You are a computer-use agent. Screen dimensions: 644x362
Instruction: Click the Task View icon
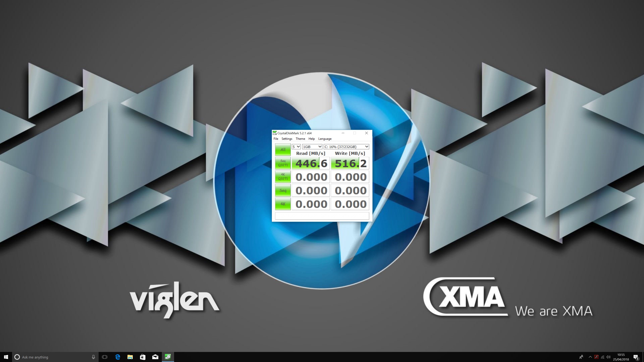pyautogui.click(x=105, y=357)
